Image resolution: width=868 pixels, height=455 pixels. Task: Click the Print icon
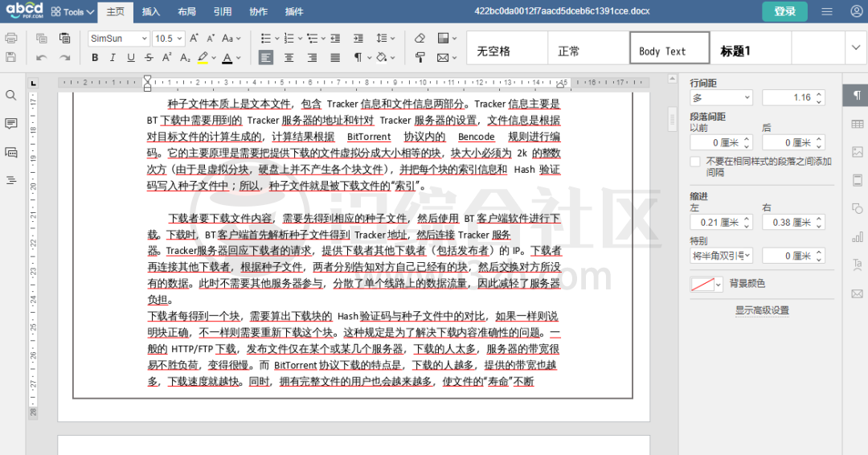pos(10,39)
